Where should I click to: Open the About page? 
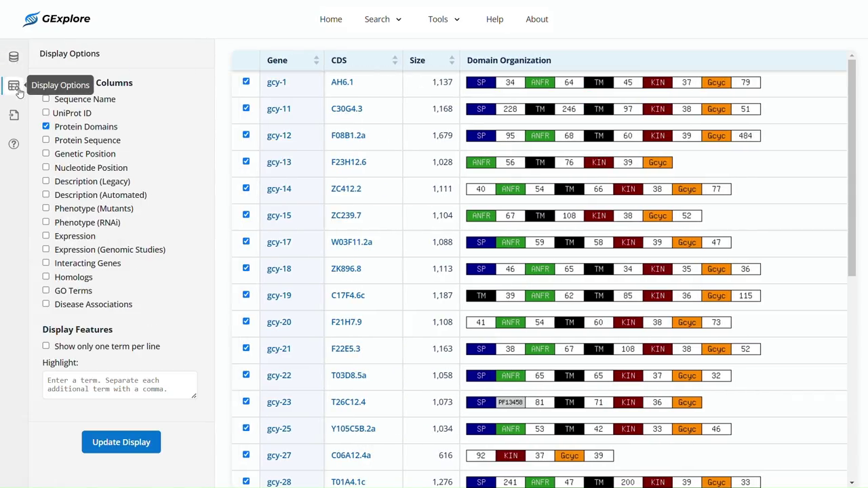pyautogui.click(x=537, y=19)
